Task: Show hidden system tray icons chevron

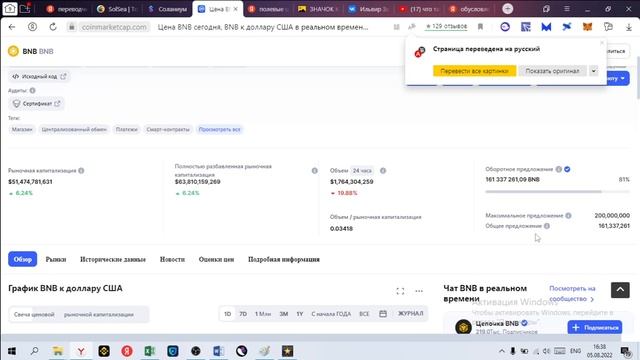Action: click(501, 351)
